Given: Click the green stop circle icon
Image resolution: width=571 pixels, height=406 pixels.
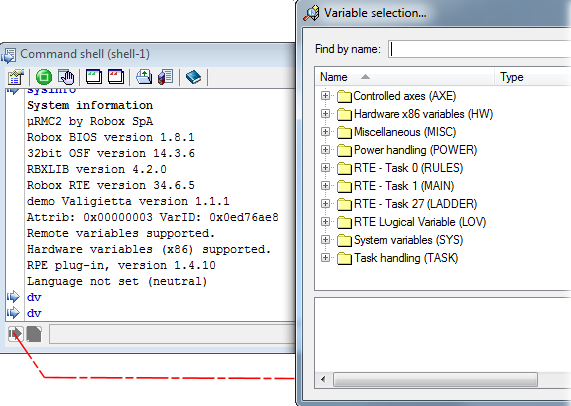Looking at the screenshot, I should 44,77.
